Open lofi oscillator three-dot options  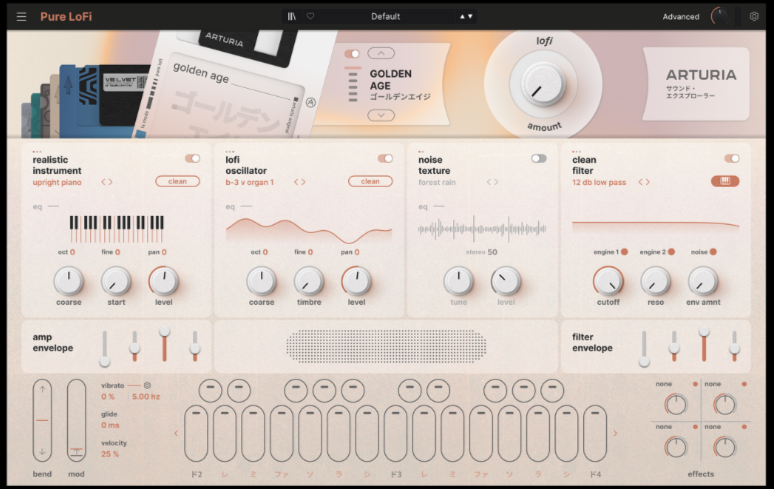(x=230, y=151)
